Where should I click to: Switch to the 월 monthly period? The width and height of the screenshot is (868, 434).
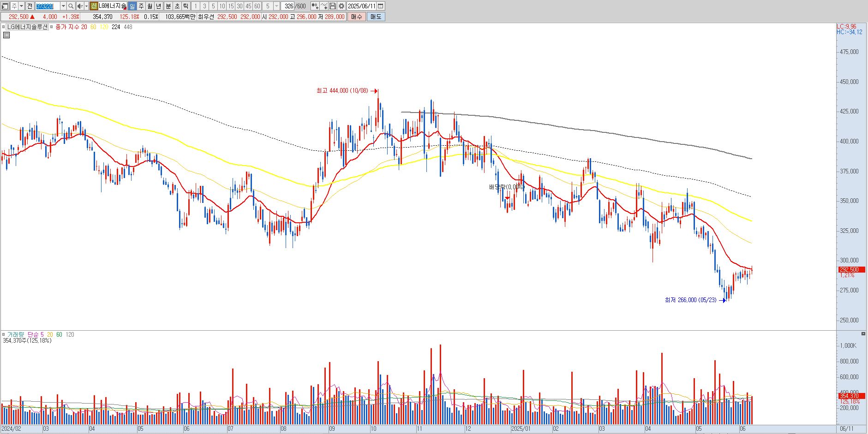point(150,6)
